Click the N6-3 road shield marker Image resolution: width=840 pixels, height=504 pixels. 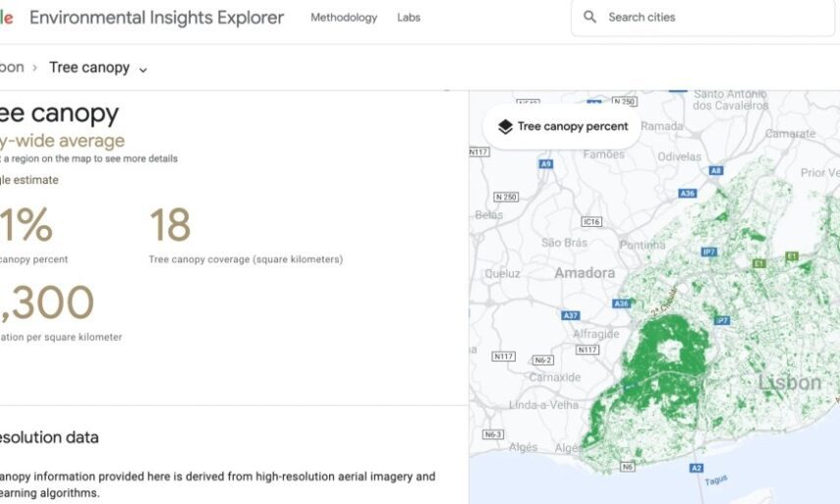point(492,434)
